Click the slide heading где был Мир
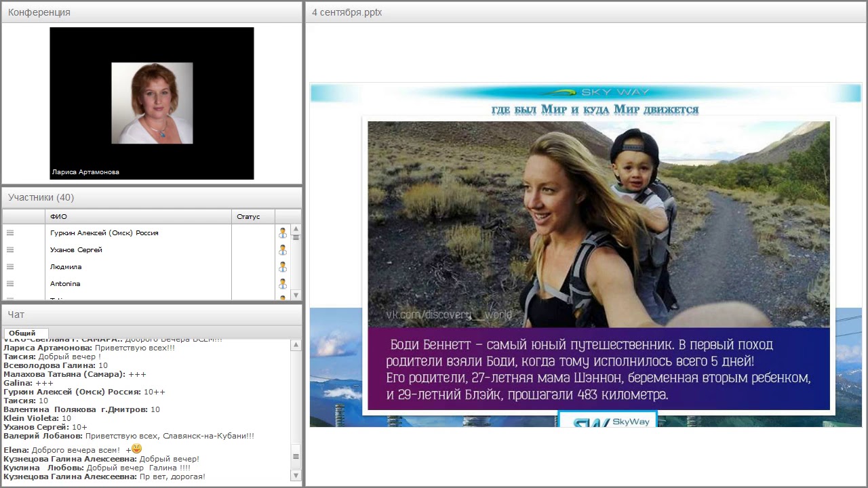 (595, 109)
